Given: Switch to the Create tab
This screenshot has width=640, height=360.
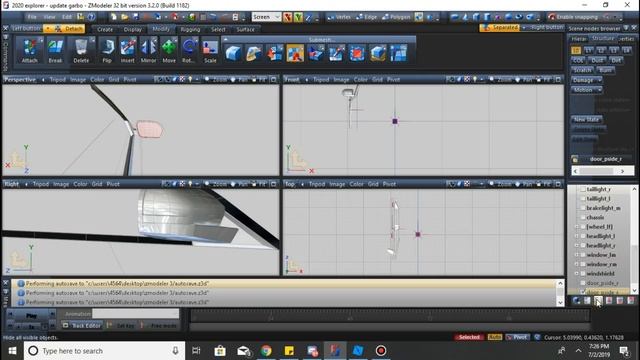Looking at the screenshot, I should coord(105,29).
